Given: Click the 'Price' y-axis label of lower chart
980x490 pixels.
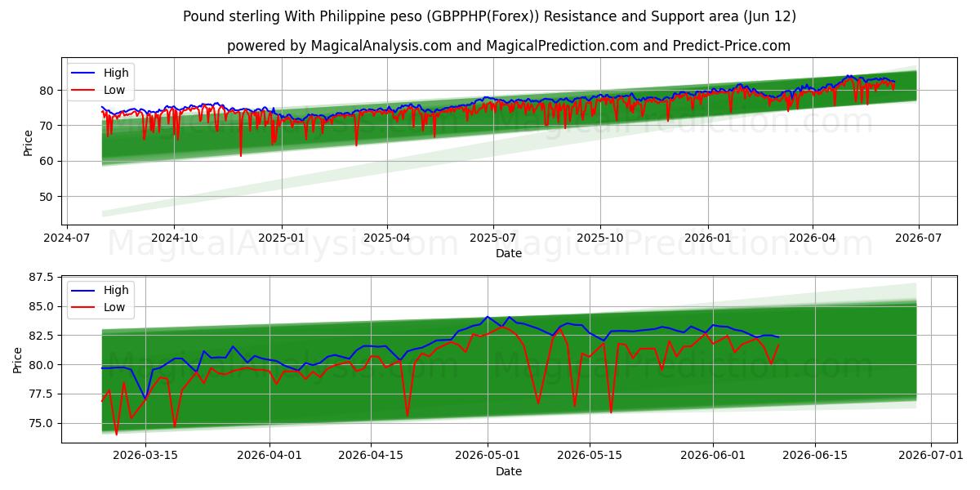Looking at the screenshot, I should [x=17, y=359].
